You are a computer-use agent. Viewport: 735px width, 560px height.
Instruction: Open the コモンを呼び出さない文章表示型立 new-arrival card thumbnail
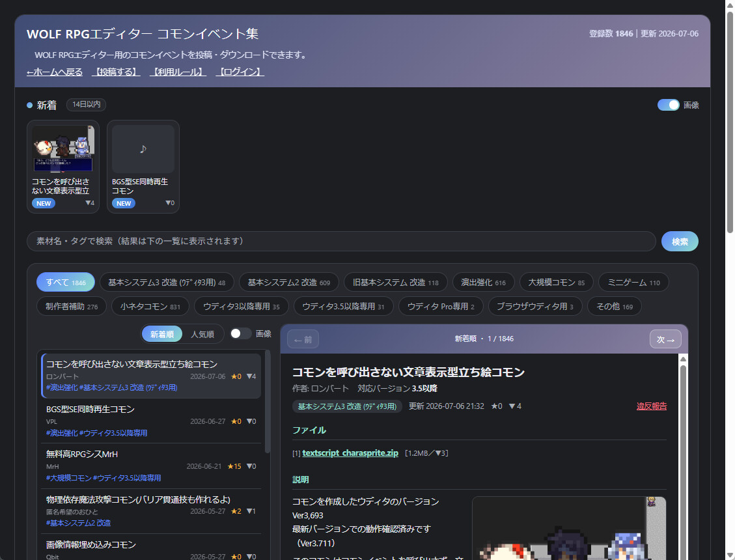click(x=62, y=149)
